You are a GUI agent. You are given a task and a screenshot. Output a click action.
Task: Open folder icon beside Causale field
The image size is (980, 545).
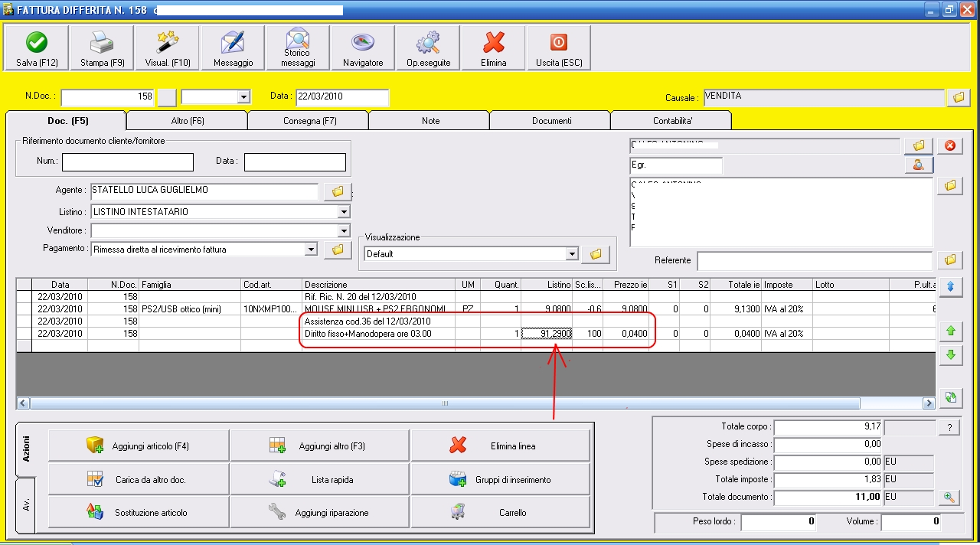pyautogui.click(x=957, y=97)
